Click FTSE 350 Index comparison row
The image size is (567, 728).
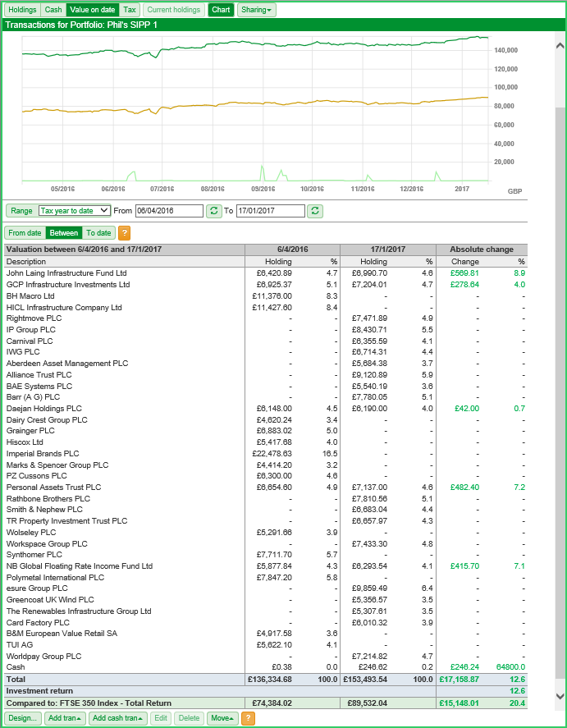266,703
